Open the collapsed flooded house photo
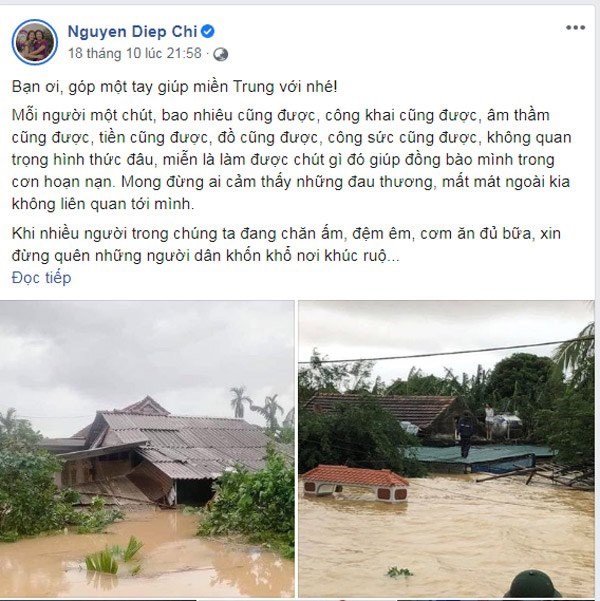The width and height of the screenshot is (600, 601). 147,449
